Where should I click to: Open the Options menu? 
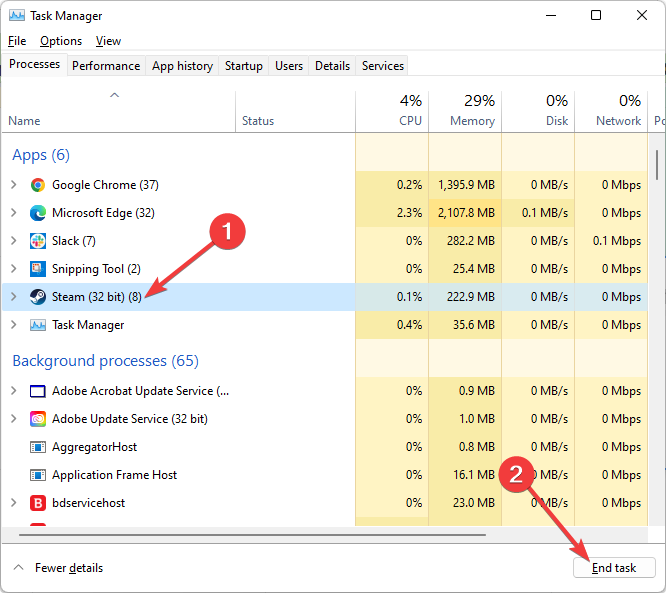(61, 41)
